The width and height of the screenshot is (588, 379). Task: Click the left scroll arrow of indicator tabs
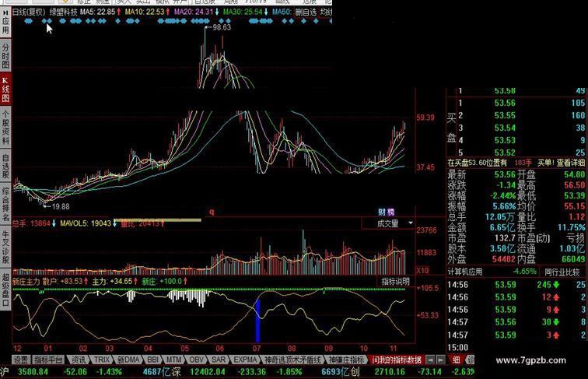tap(430, 360)
